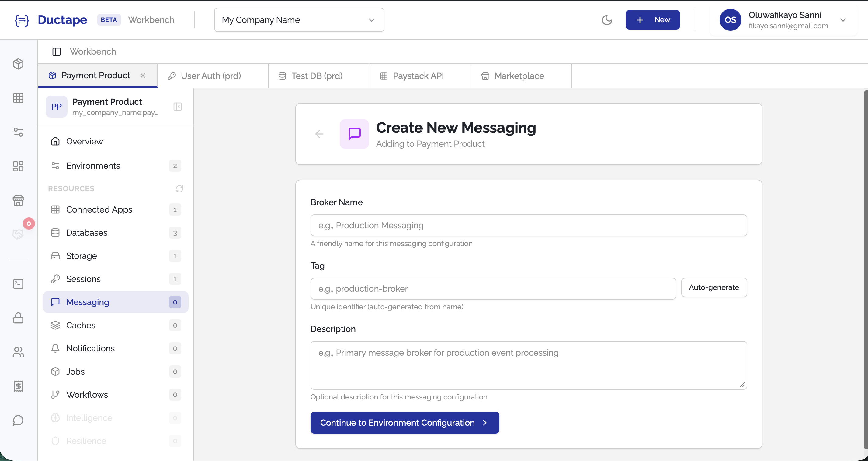
Task: Switch to the Paystack API tab
Action: tap(419, 76)
